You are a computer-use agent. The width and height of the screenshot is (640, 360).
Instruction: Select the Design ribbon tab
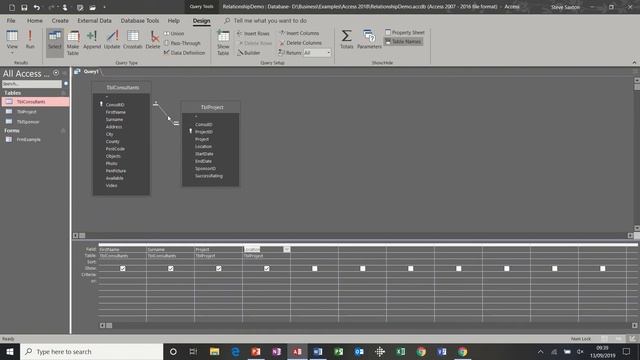[x=201, y=21]
